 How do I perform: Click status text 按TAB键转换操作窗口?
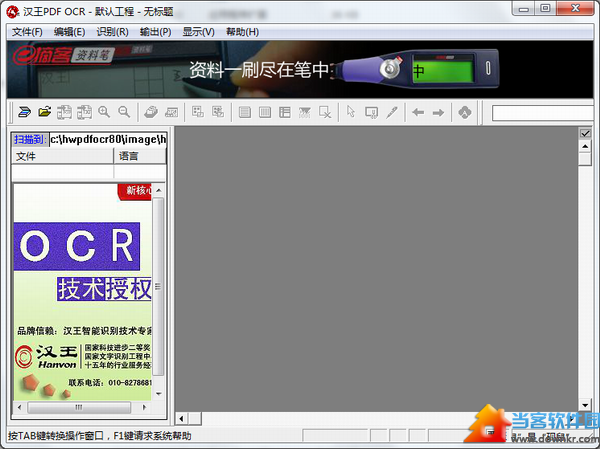[56, 436]
